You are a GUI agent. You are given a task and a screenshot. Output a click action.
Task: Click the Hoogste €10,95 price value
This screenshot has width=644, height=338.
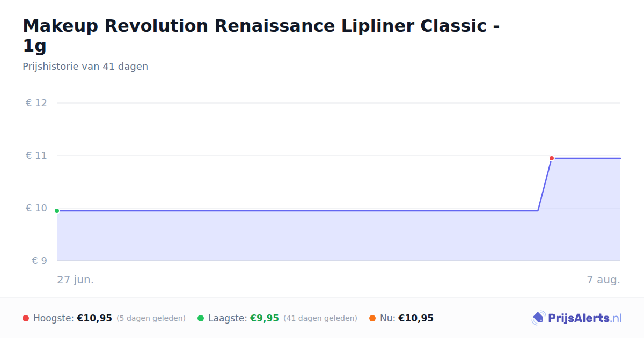point(94,318)
